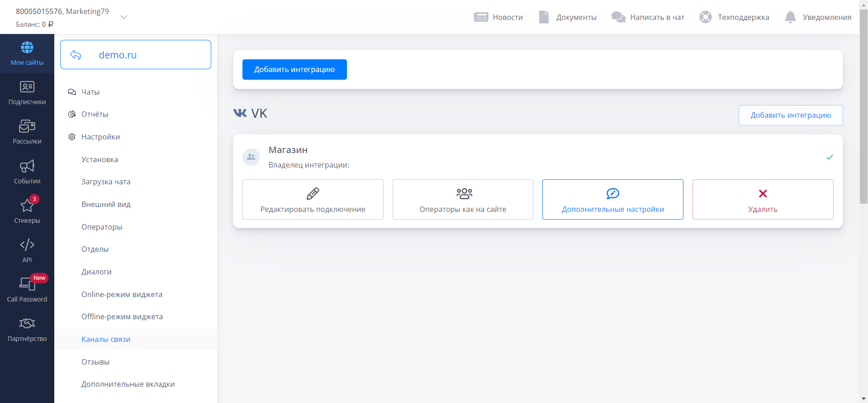Open События megaphone icon
Screen dimensions: 868x403
click(27, 166)
